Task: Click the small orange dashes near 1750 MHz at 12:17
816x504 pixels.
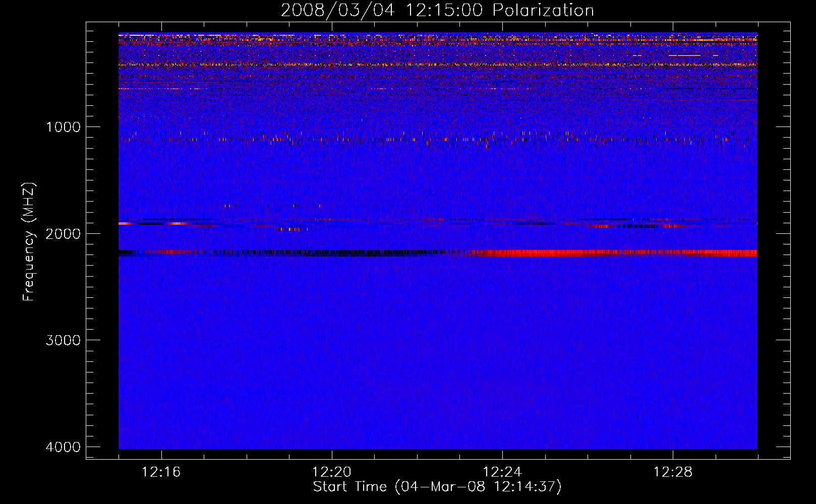Action: [231, 206]
